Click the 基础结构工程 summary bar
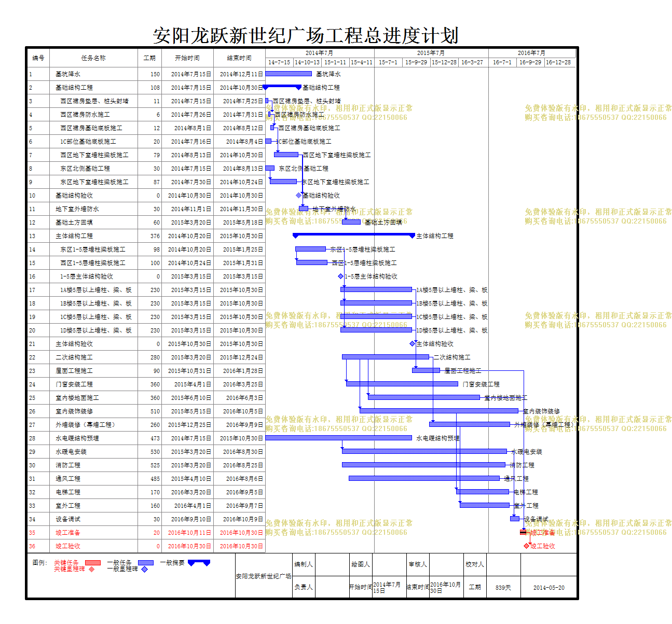The width and height of the screenshot is (672, 624). coord(282,87)
